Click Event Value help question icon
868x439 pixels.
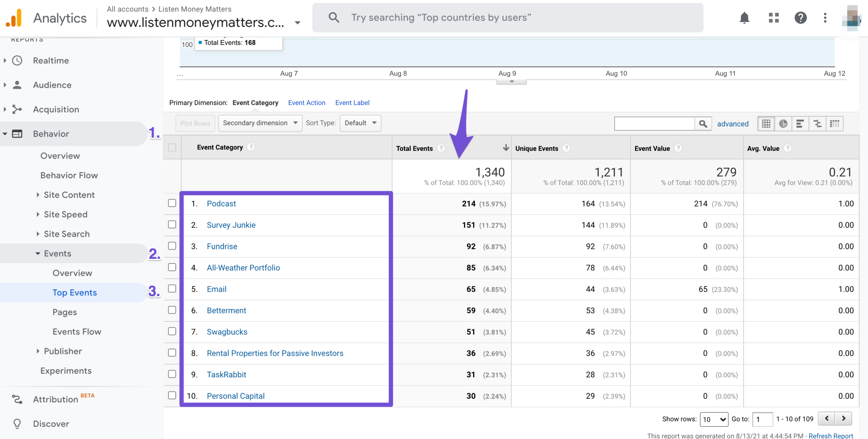[x=678, y=148]
